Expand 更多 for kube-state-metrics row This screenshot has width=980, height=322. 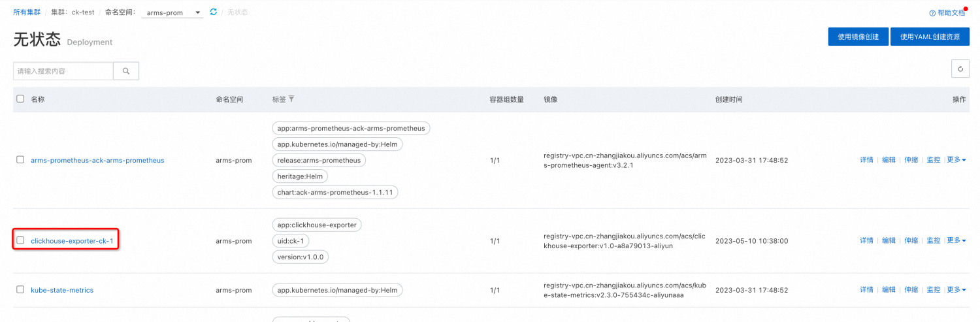[956, 290]
